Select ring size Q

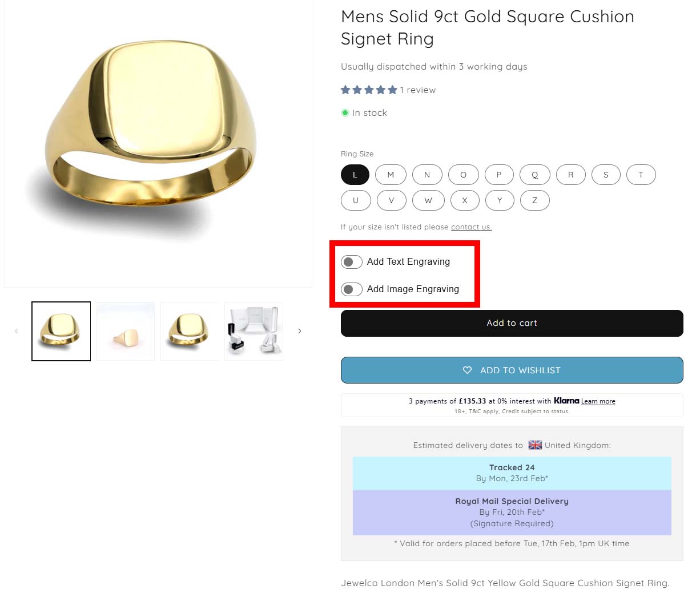[x=535, y=175]
